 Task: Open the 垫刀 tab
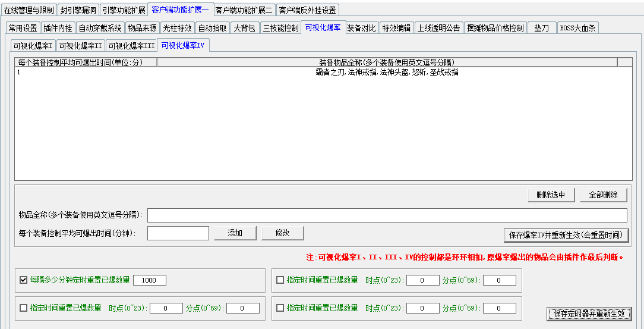(x=542, y=28)
